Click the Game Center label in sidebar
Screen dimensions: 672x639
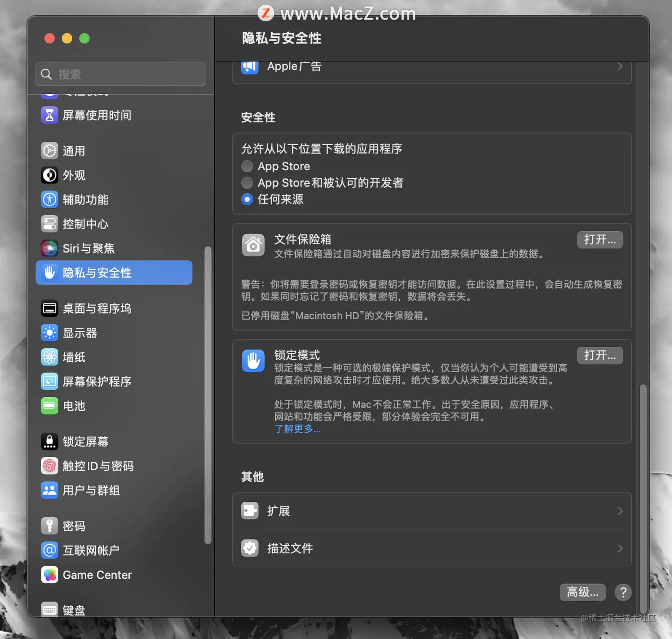pos(97,575)
